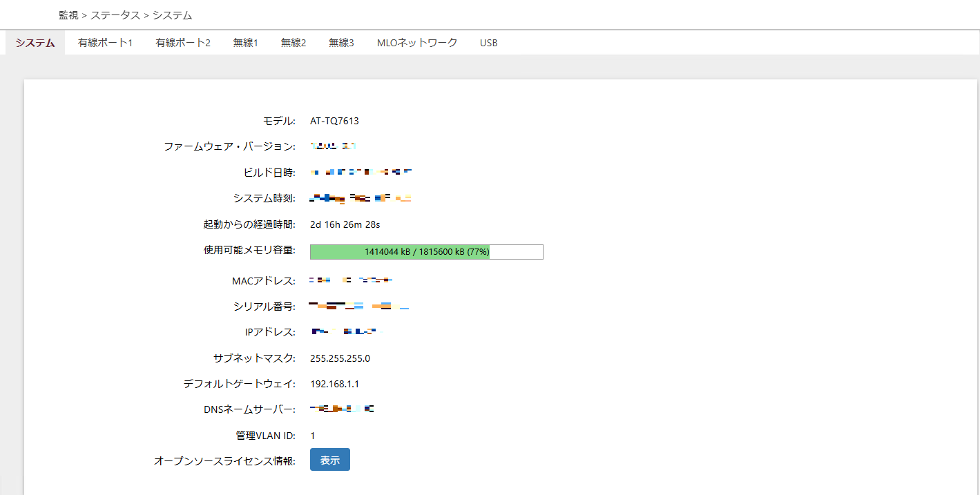Click 監視 in the breadcrumb
The width and height of the screenshot is (980, 495).
(x=68, y=14)
